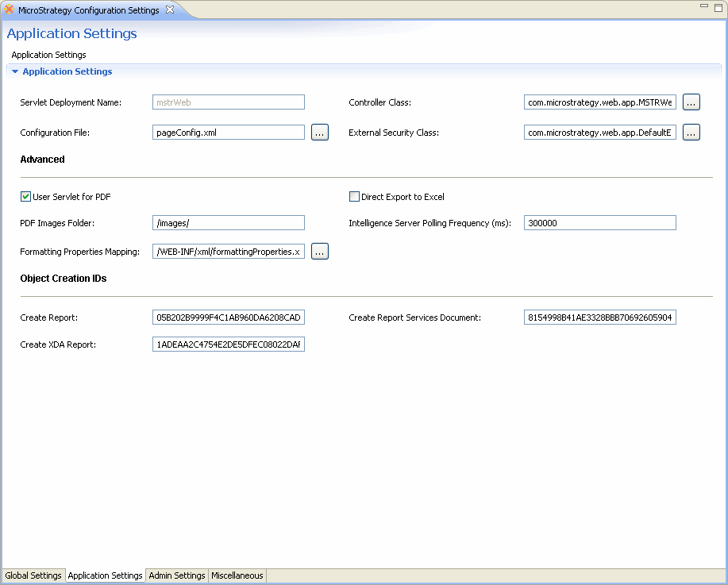Screen dimensions: 728x585
Task: Minimize the editor pane
Action: point(704,6)
